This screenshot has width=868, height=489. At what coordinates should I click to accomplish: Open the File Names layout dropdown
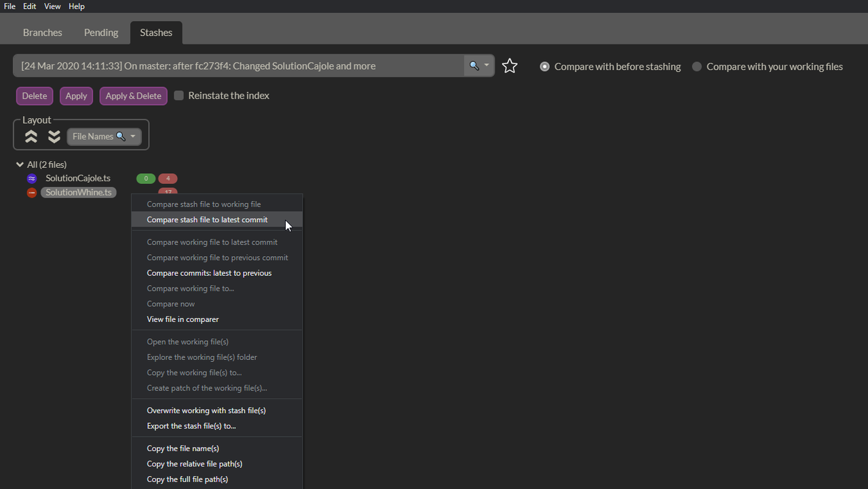pos(104,137)
